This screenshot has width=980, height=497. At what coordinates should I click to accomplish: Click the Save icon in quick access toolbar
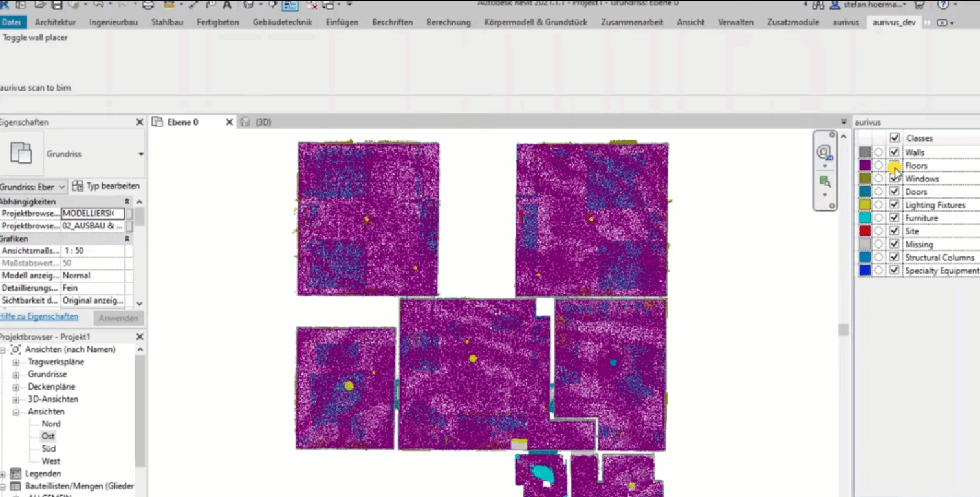tap(58, 5)
